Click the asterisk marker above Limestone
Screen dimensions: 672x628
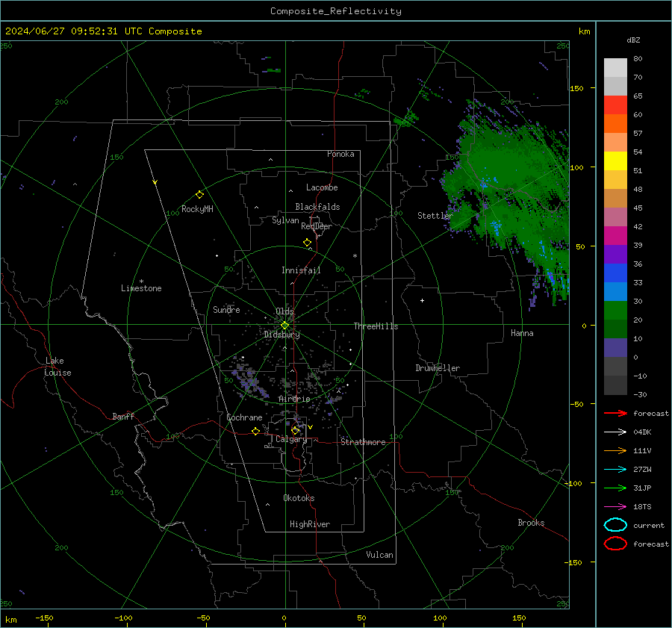pyautogui.click(x=141, y=282)
